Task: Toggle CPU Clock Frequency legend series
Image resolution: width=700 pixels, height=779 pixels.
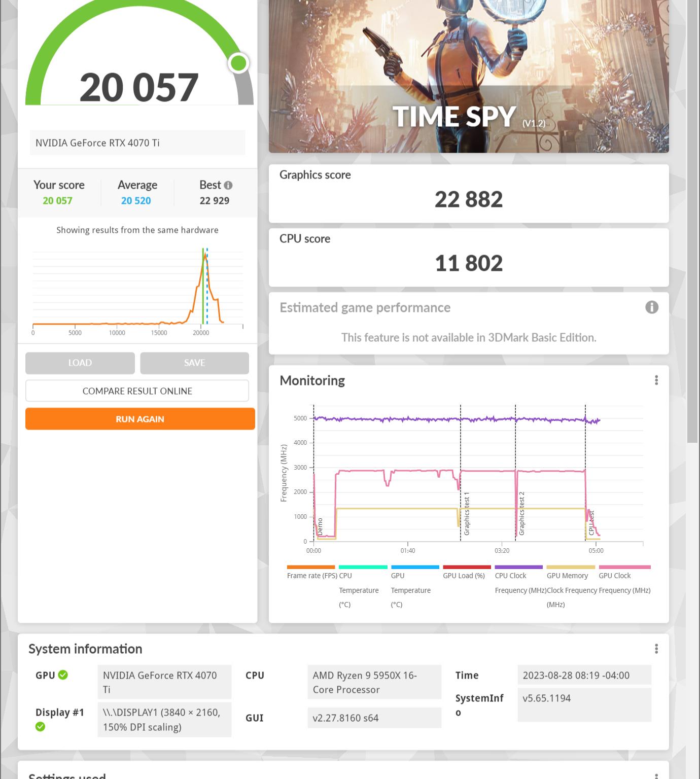Action: coord(519,578)
